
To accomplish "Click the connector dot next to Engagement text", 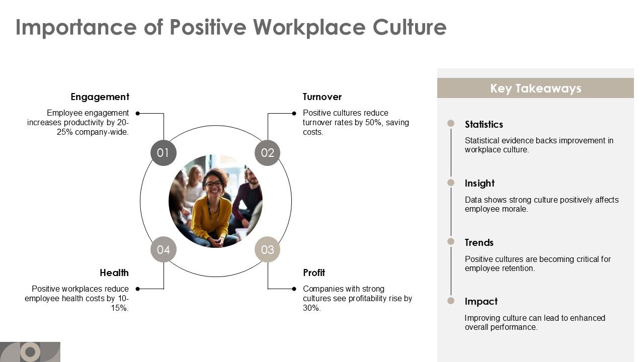I will 136,112.
